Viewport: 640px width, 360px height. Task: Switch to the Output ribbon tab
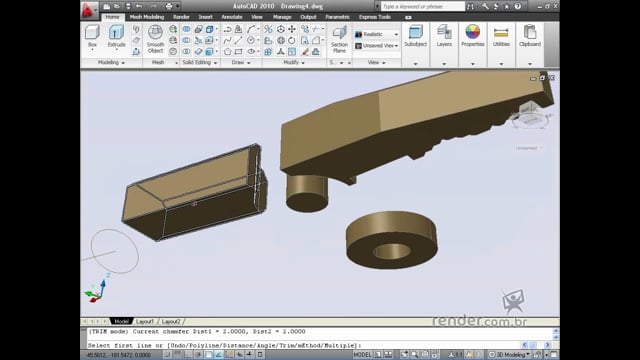click(x=308, y=17)
